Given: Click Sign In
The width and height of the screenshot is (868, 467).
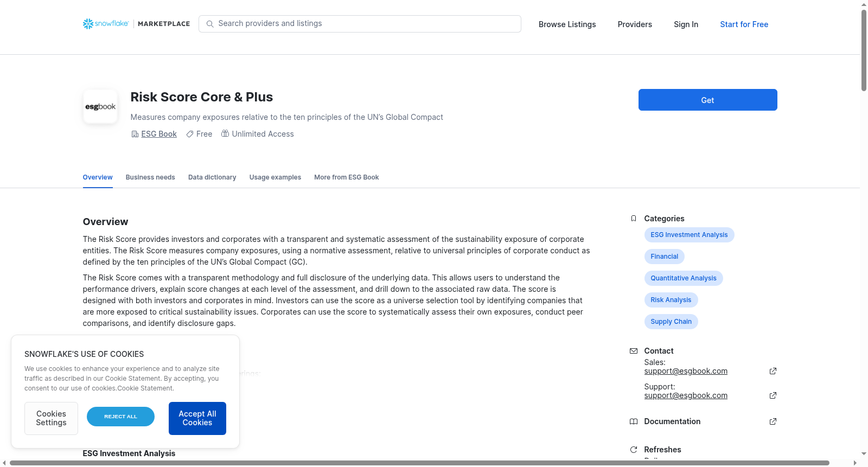Looking at the screenshot, I should tap(686, 24).
